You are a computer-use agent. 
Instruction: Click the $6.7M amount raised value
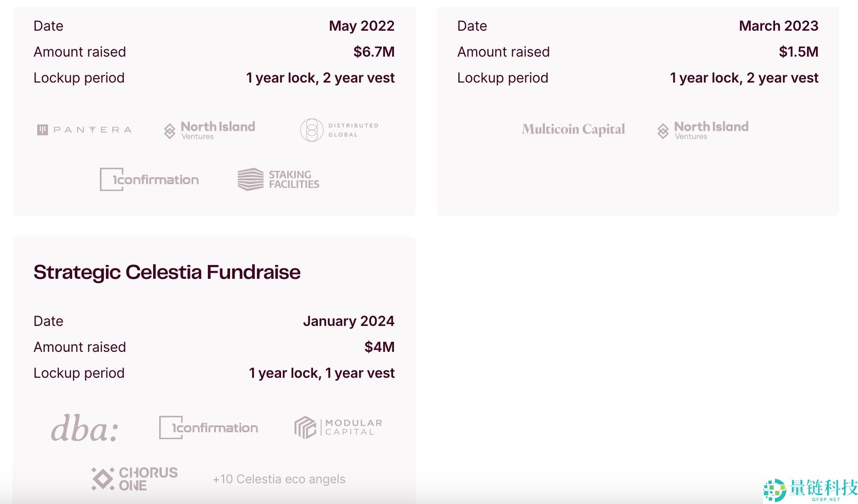[x=374, y=52]
